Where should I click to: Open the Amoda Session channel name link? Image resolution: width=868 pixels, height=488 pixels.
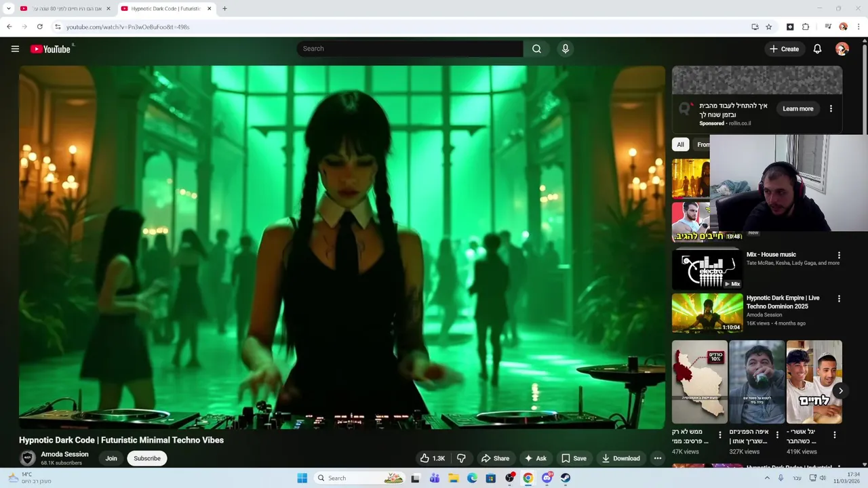coord(64,454)
